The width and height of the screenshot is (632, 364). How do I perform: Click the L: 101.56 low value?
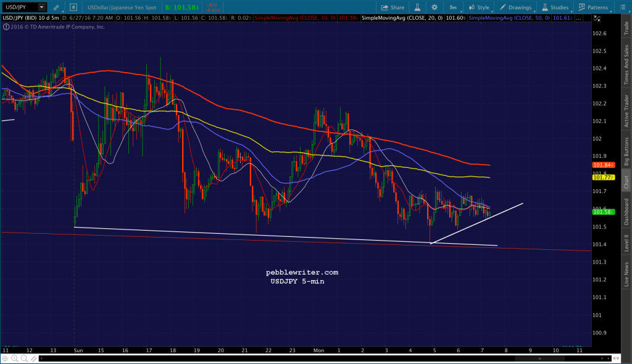185,18
